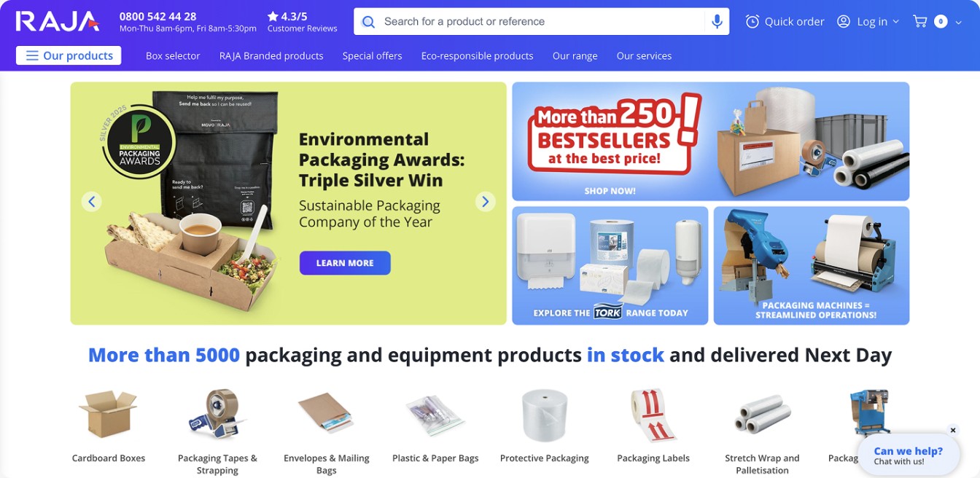Screen dimensions: 980x478
Task: Go to previous carousel slide
Action: click(x=91, y=201)
